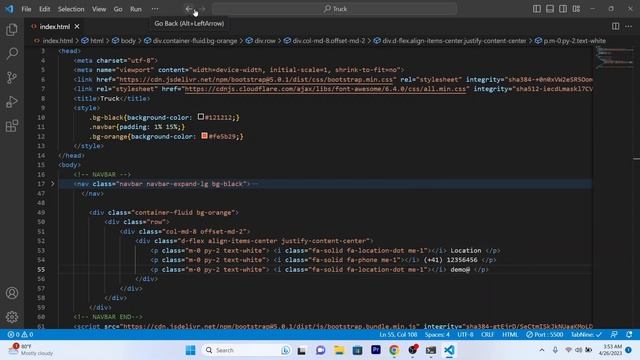Image resolution: width=640 pixels, height=360 pixels.
Task: Open the Explorer view in activity bar
Action: point(12,30)
